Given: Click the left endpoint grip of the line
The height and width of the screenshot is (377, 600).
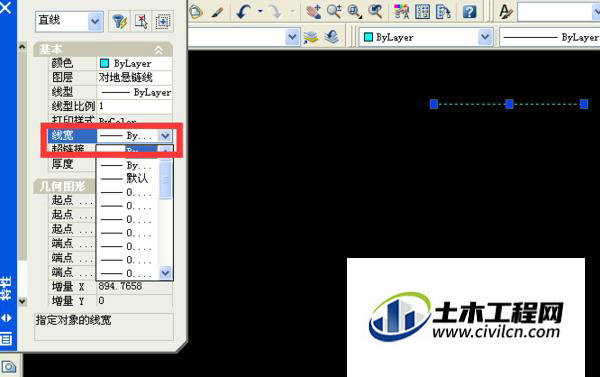Looking at the screenshot, I should [434, 104].
